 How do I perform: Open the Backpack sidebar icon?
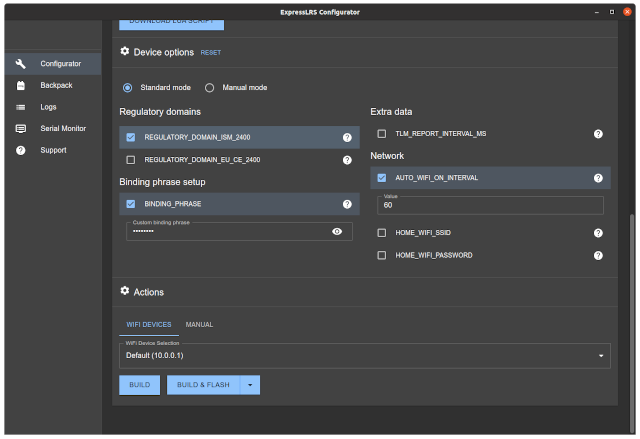(x=20, y=85)
